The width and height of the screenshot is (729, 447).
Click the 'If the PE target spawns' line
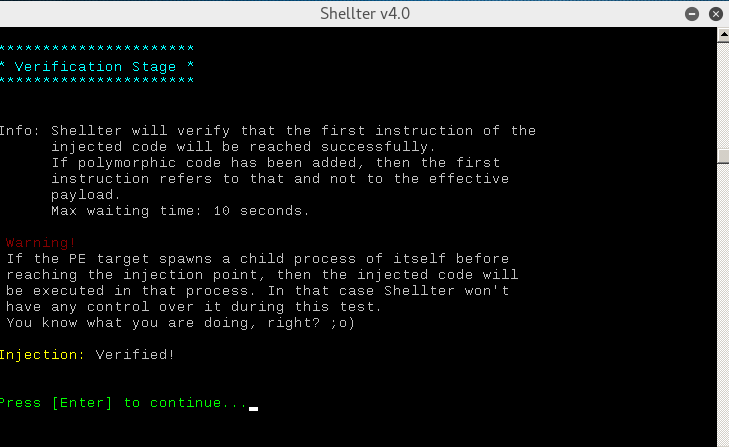[x=258, y=259]
